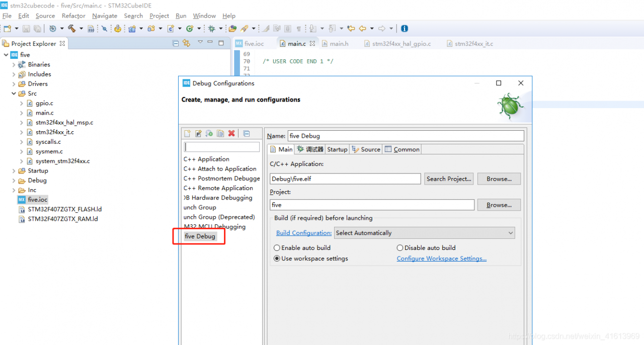Click the binary 010 toolbar icon
This screenshot has height=345, width=644.
91,29
